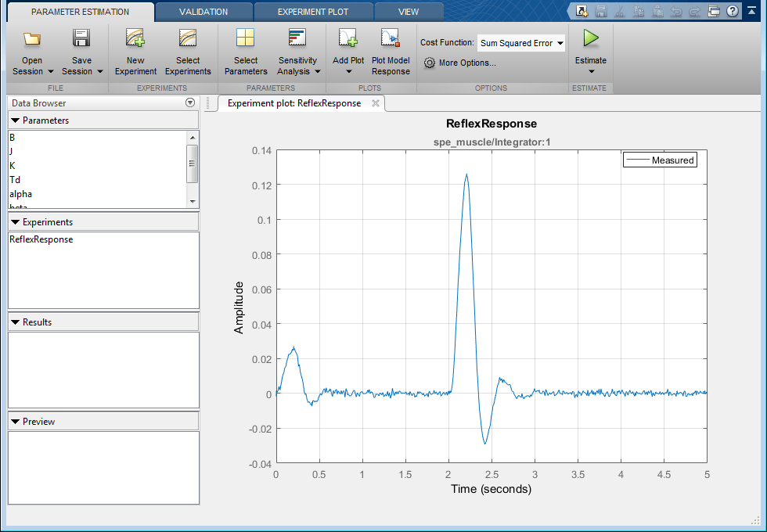The width and height of the screenshot is (767, 532).
Task: Click the ReflexResponse plot title
Action: (x=492, y=124)
